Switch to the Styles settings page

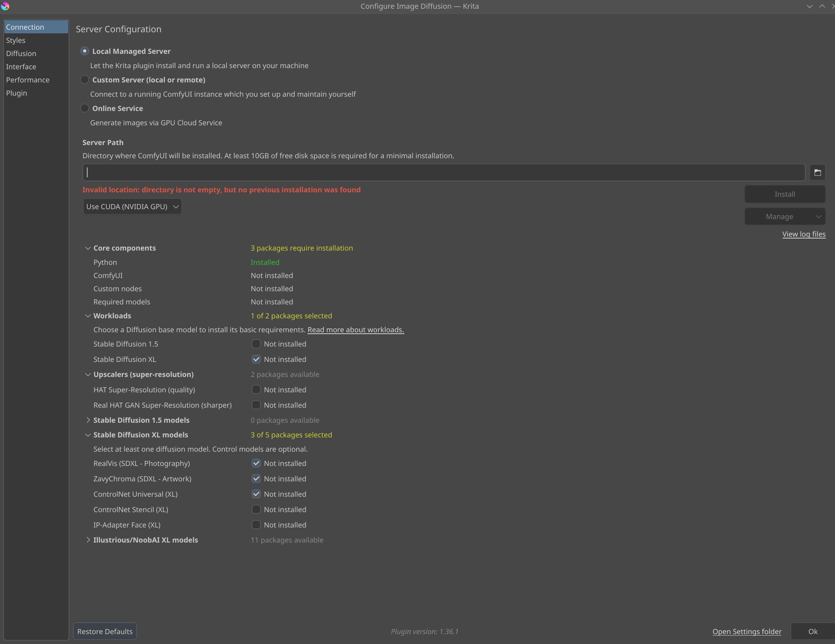click(x=36, y=40)
